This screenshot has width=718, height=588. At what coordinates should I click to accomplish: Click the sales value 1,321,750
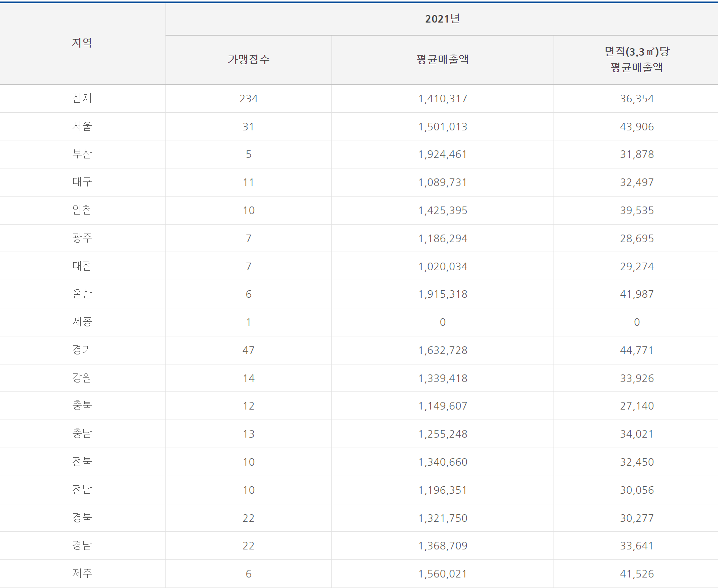pos(443,518)
